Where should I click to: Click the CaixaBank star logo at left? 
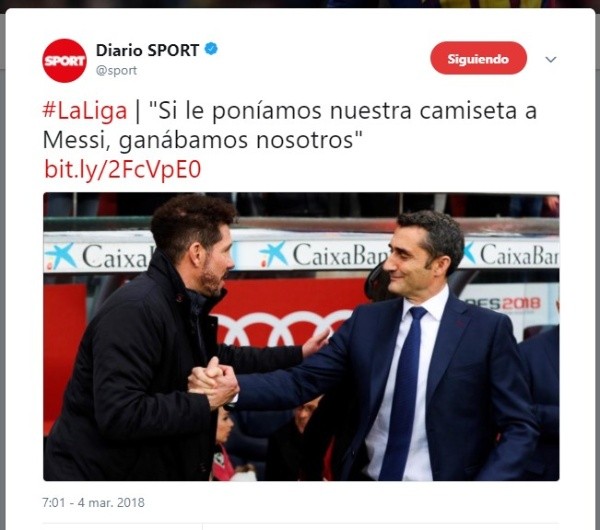tap(61, 256)
